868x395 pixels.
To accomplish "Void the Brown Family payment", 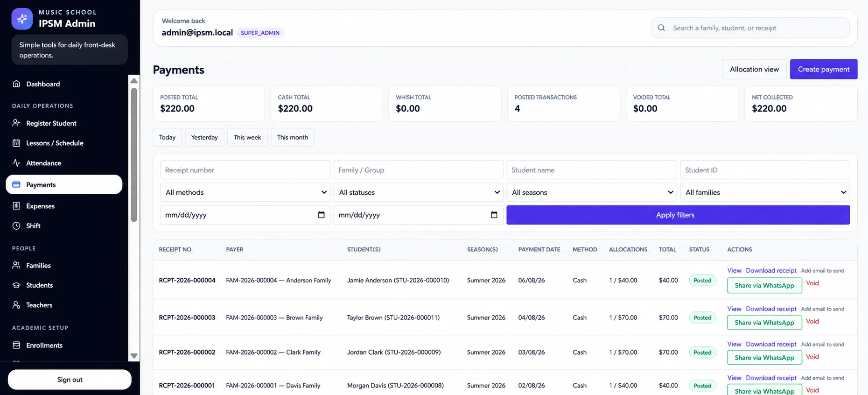I will [x=812, y=321].
